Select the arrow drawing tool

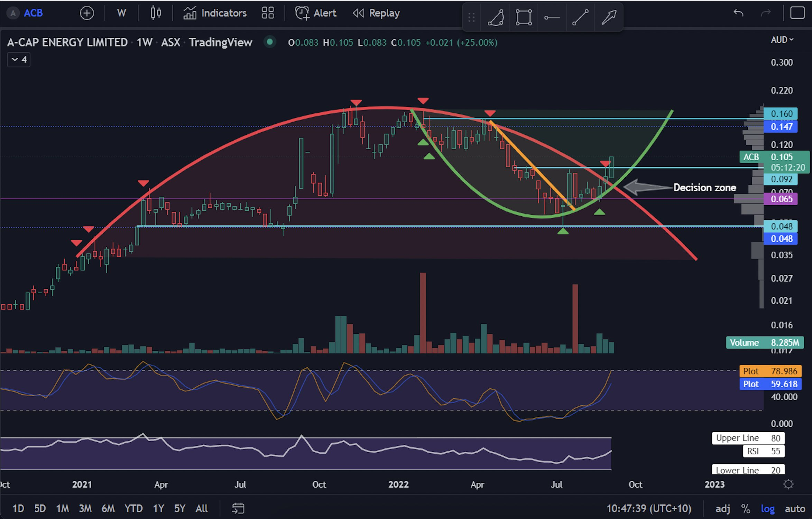click(x=608, y=17)
